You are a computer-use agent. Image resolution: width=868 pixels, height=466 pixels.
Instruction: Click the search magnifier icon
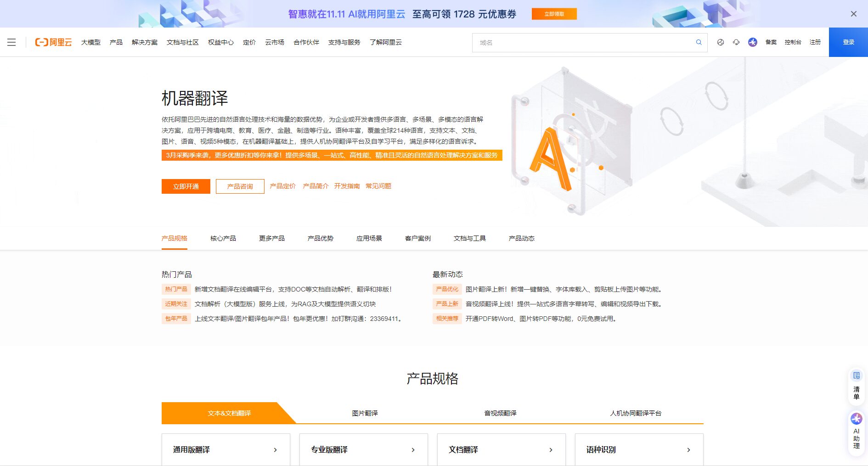coord(698,42)
